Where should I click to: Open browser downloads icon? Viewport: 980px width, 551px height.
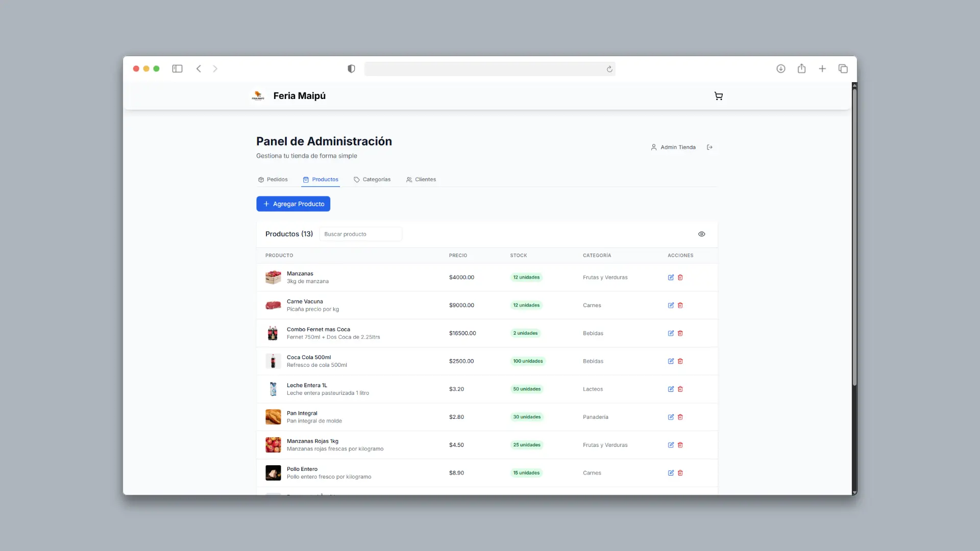pos(781,69)
